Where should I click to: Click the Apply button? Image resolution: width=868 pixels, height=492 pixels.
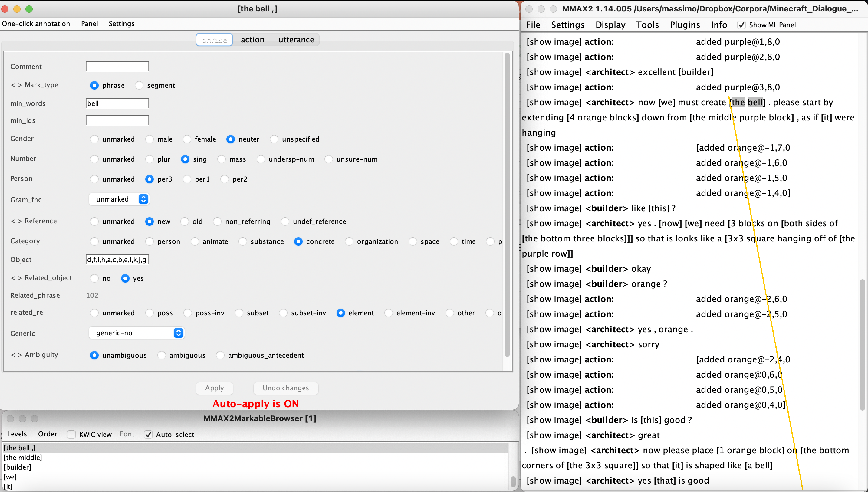[214, 388]
